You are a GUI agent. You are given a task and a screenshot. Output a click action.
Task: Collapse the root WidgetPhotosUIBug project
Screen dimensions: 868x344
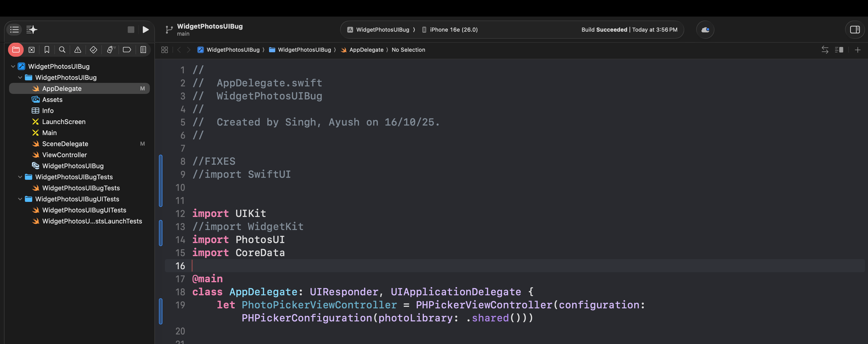(x=13, y=66)
